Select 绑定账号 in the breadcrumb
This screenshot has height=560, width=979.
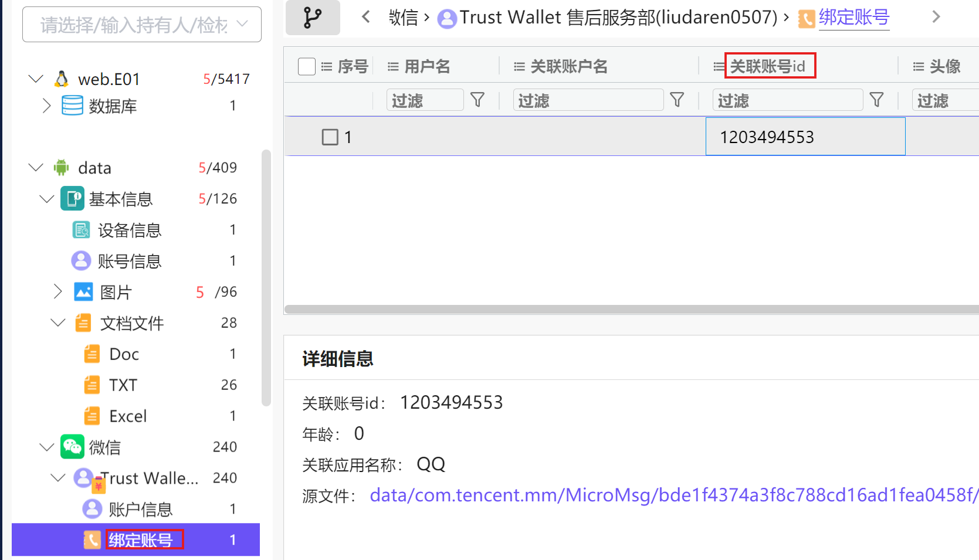(853, 18)
